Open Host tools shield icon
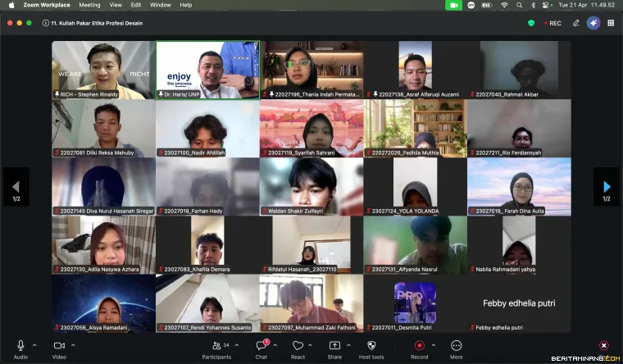 point(371,346)
